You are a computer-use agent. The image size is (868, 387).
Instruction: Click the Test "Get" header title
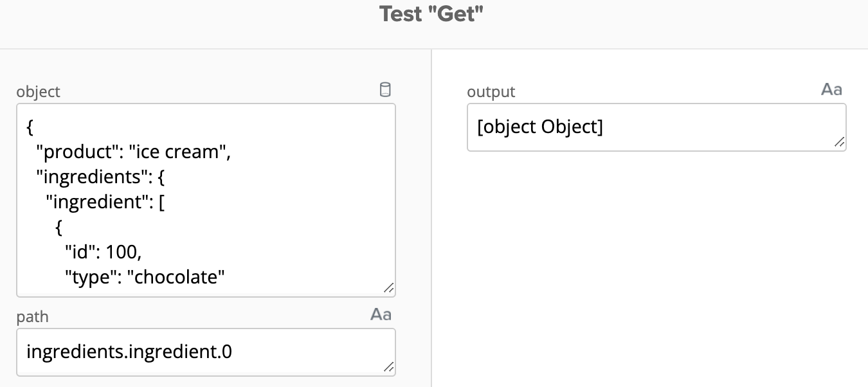point(431,14)
